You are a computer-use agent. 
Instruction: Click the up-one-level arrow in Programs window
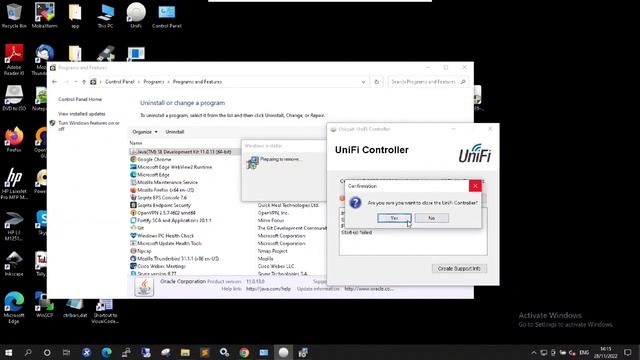[x=84, y=82]
